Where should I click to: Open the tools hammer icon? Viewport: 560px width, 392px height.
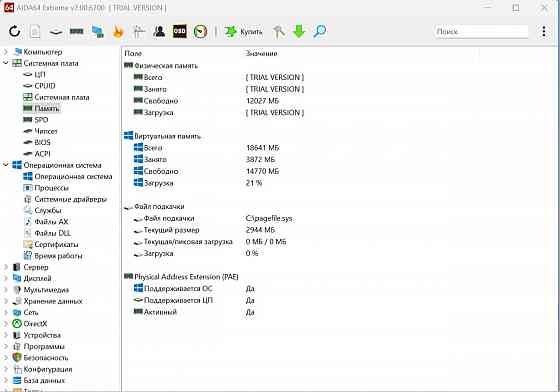coord(279,31)
